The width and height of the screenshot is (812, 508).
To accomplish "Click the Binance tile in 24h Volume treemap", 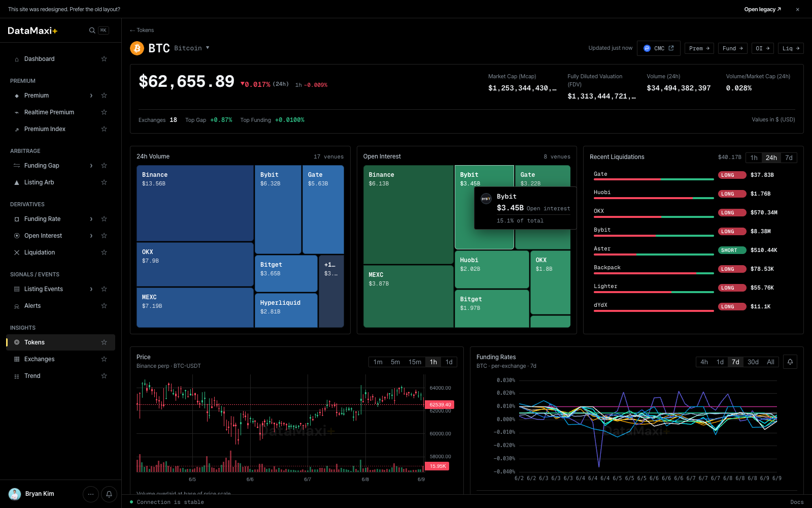I will 195,203.
